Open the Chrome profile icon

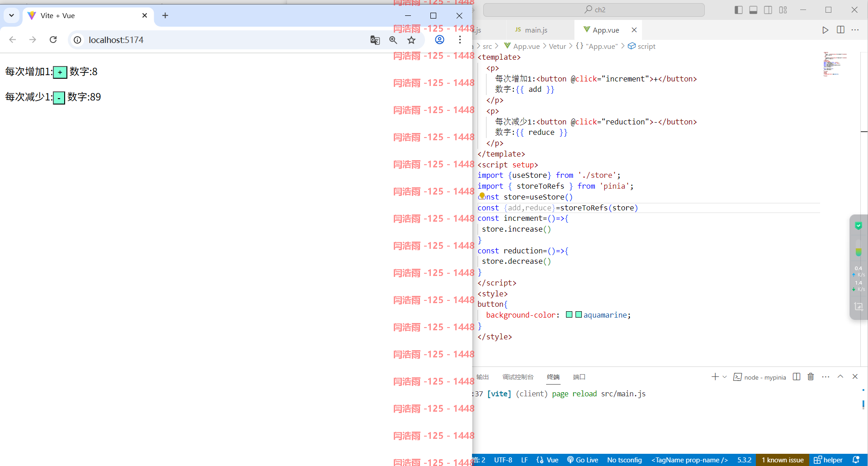pos(439,40)
